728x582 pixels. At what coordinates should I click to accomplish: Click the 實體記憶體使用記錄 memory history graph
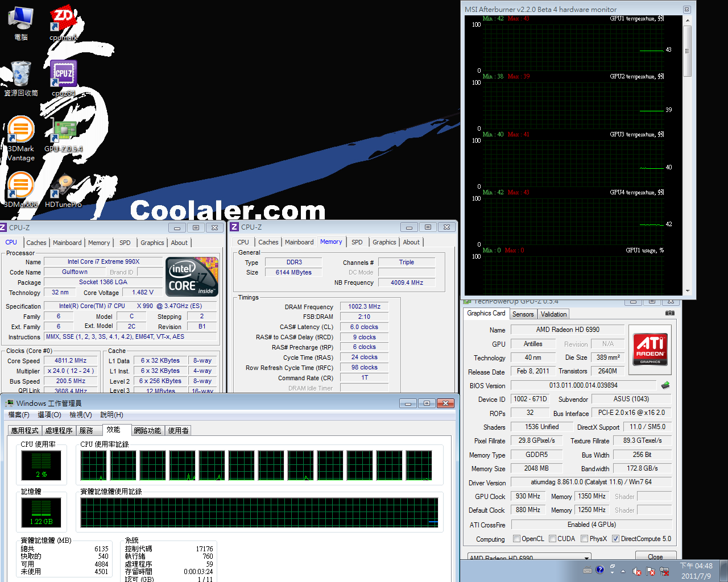(259, 513)
